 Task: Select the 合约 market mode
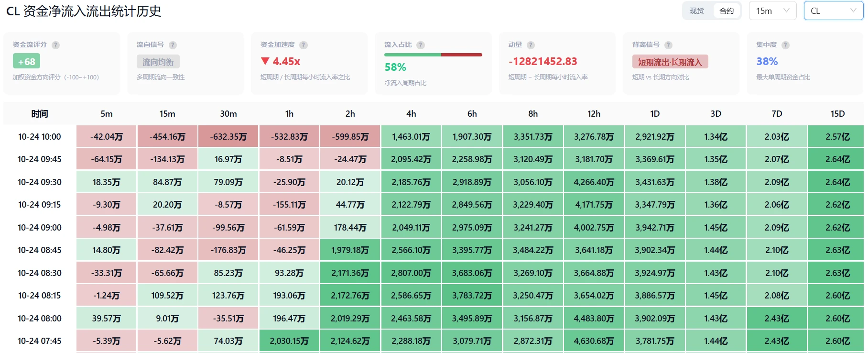pyautogui.click(x=727, y=11)
